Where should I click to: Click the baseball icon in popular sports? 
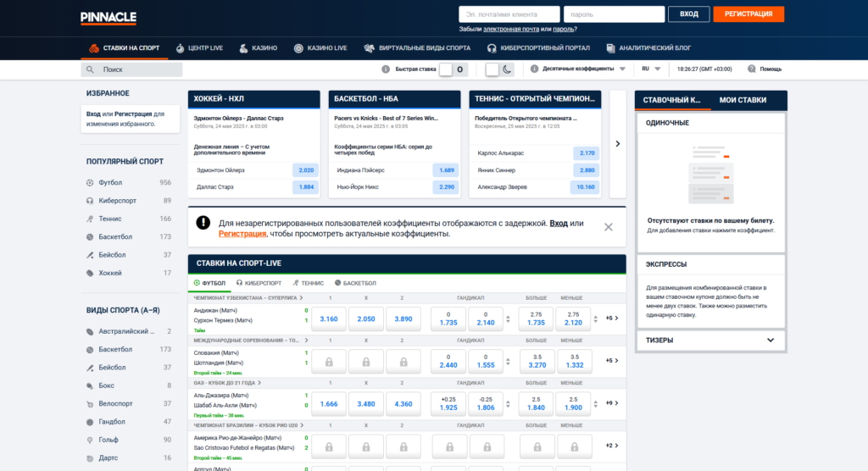click(x=90, y=255)
